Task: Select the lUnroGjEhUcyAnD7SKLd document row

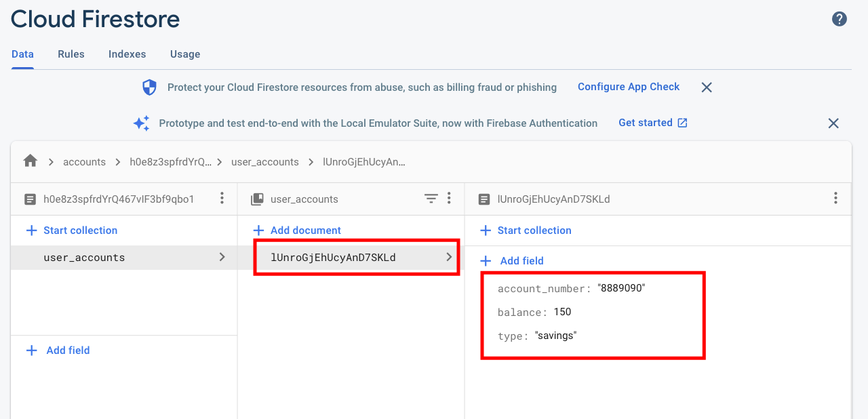Action: click(351, 258)
